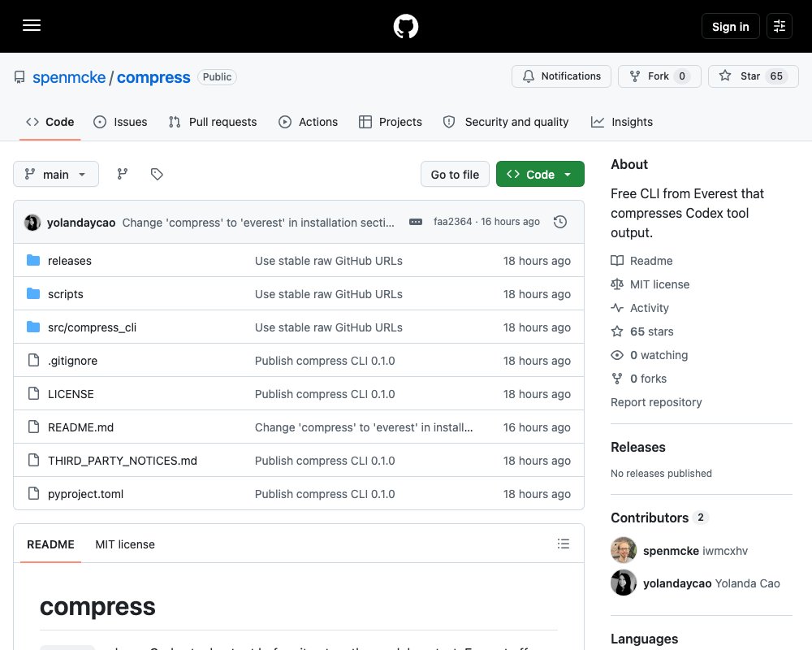Screen dimensions: 812x650
Task: Select the MIT license tab
Action: point(125,544)
